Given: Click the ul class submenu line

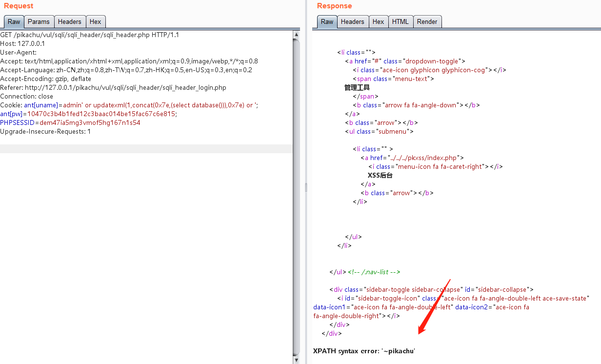Looking at the screenshot, I should 379,131.
